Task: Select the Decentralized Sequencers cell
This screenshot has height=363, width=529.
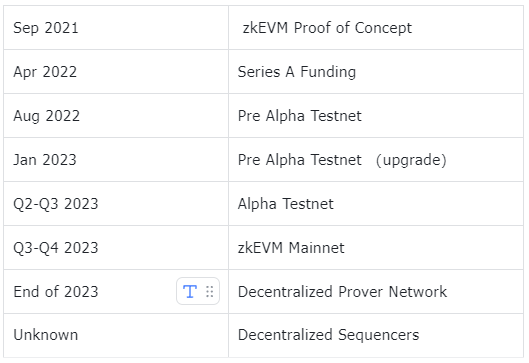Action: tap(376, 335)
